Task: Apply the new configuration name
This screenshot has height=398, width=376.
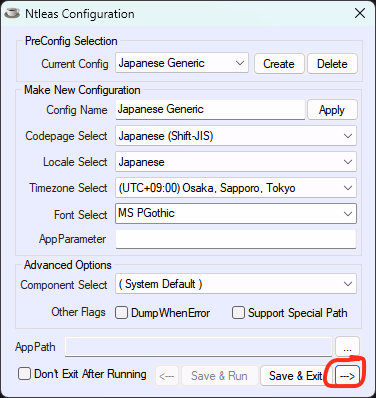Action: tap(332, 110)
